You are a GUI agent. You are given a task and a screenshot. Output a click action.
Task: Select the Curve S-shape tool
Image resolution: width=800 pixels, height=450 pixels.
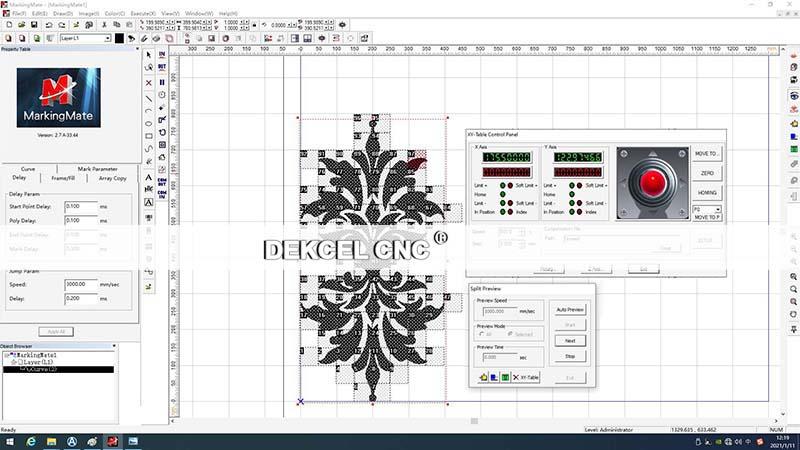click(148, 148)
